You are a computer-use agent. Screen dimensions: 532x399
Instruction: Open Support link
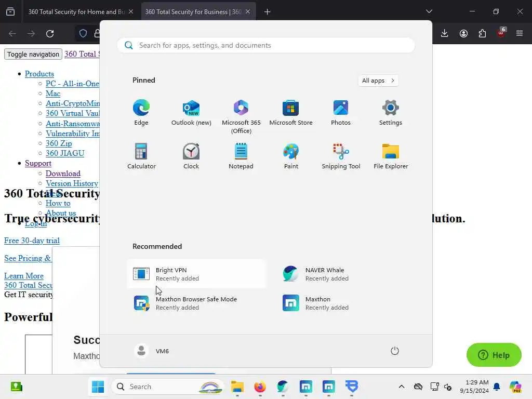[38, 163]
